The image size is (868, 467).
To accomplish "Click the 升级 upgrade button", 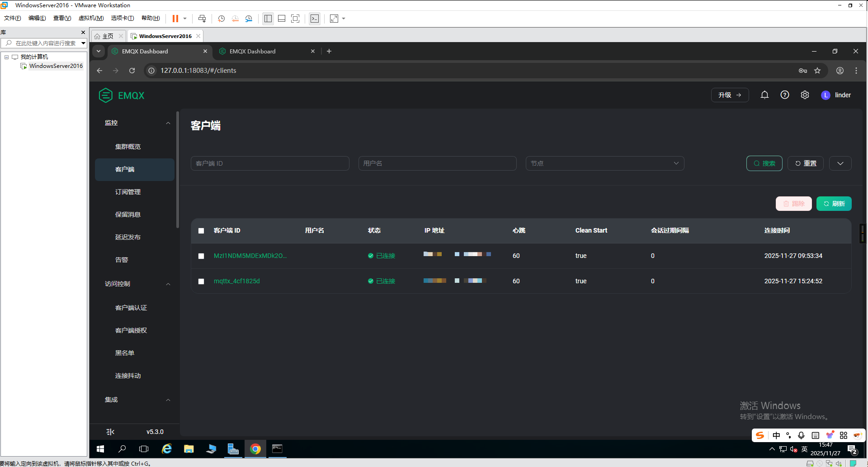I will pyautogui.click(x=730, y=95).
